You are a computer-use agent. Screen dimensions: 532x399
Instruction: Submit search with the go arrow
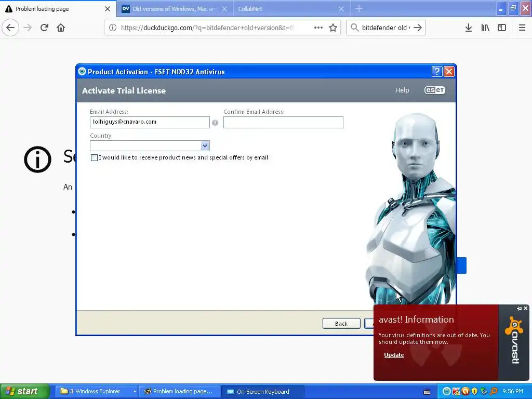[418, 28]
